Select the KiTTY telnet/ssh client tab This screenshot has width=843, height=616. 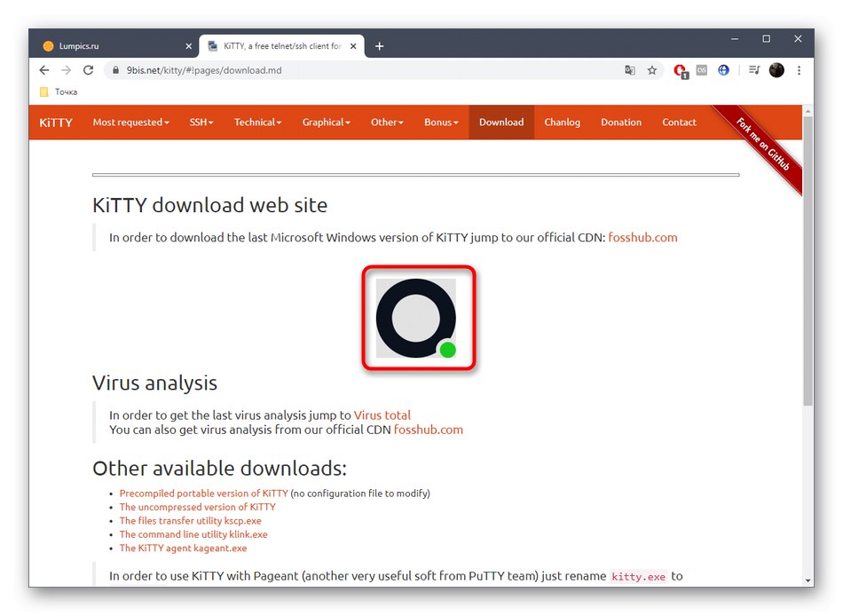[281, 46]
